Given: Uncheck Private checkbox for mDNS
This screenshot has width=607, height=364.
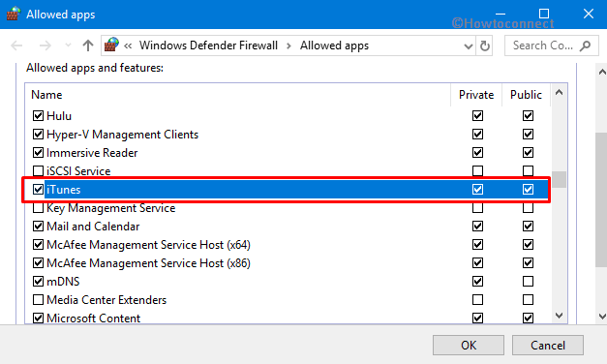Looking at the screenshot, I should (477, 281).
